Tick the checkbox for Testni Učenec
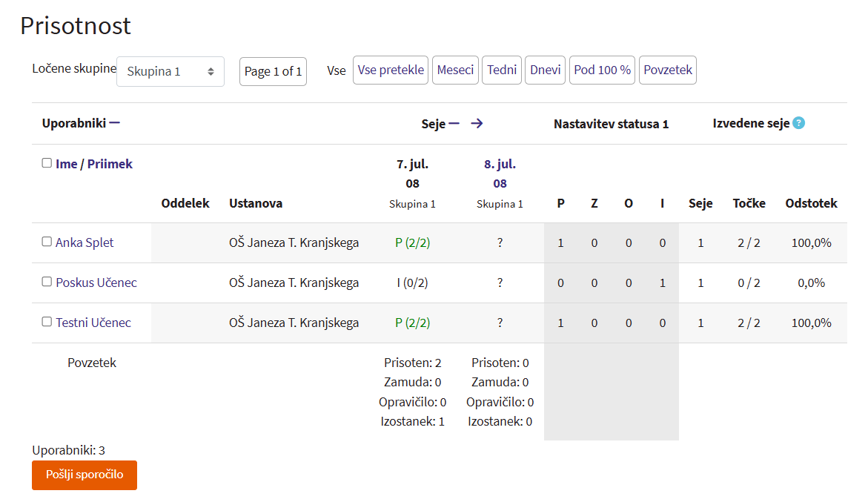The image size is (868, 502). [47, 322]
